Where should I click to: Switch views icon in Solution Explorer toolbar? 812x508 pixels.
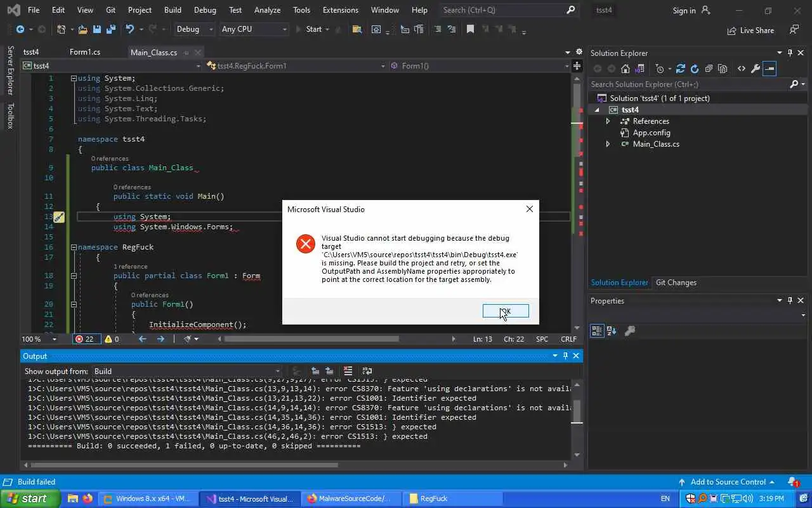[x=640, y=69]
